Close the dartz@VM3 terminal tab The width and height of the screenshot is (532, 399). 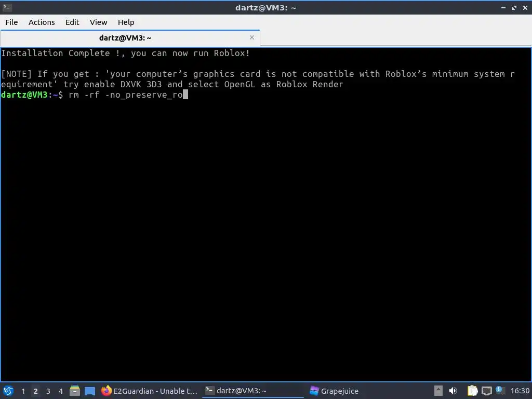(252, 37)
